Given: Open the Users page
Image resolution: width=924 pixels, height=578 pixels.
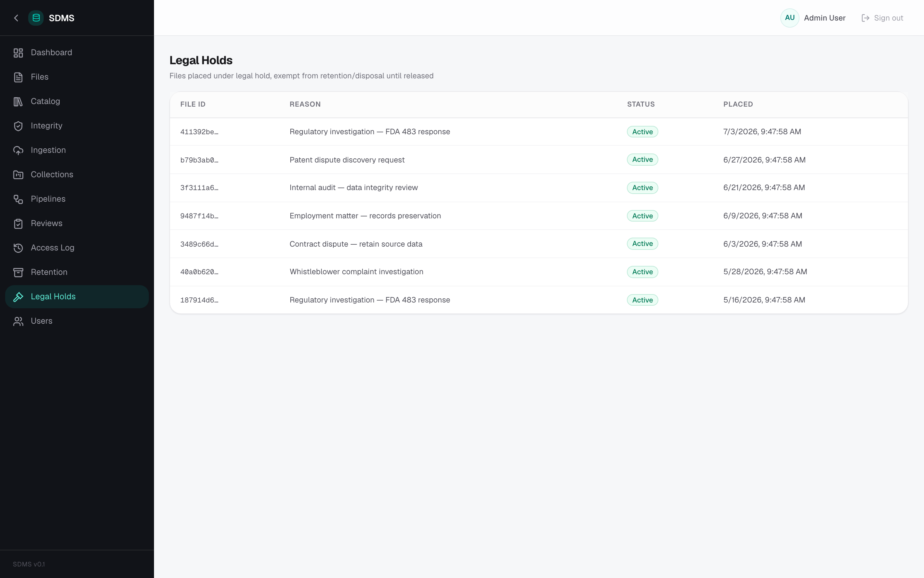Looking at the screenshot, I should pos(77,321).
